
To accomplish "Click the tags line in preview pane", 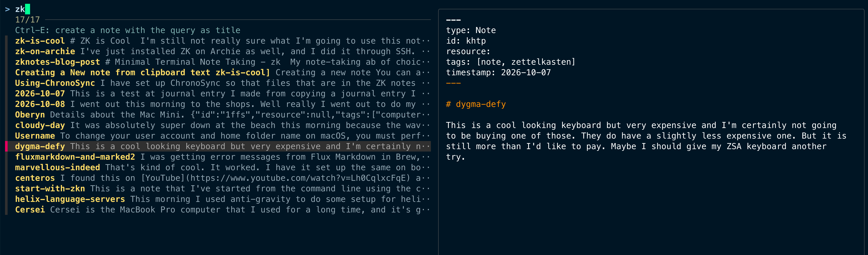I will (x=511, y=62).
